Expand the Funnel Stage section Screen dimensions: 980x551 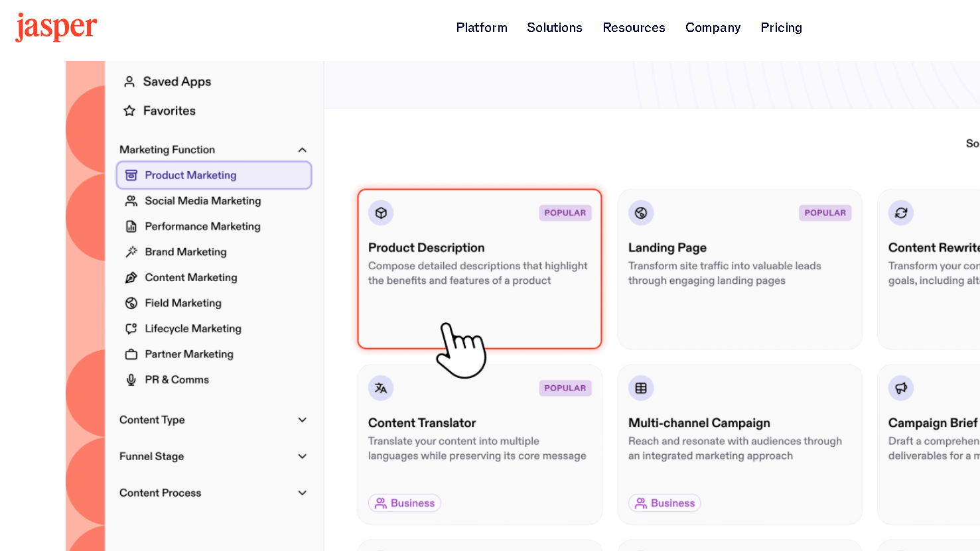[x=302, y=456]
